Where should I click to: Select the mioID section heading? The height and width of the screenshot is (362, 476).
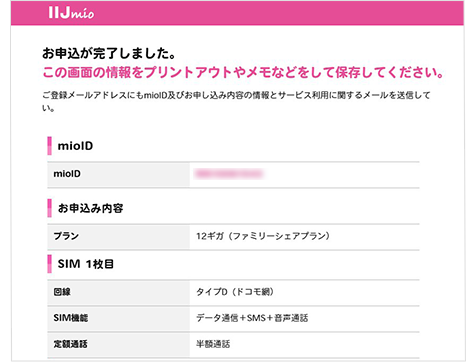(75, 146)
